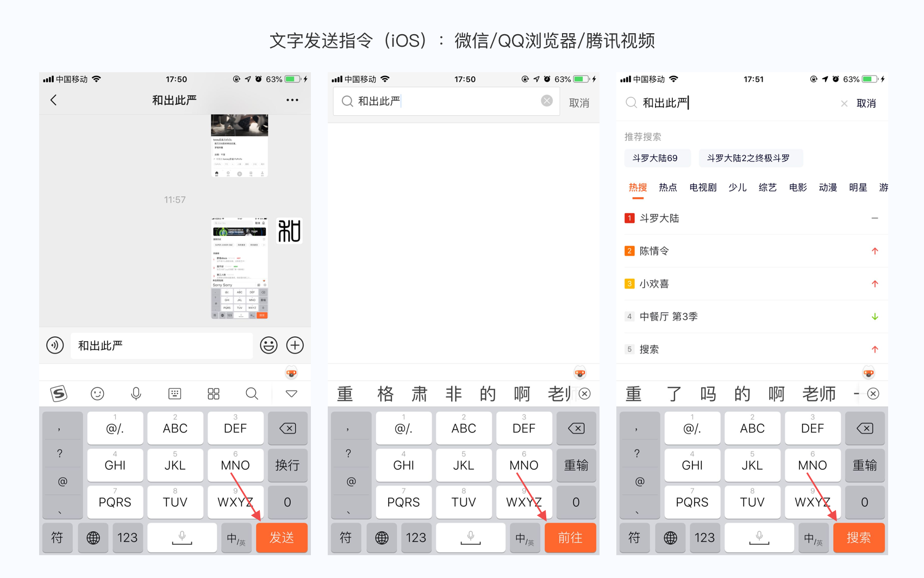The height and width of the screenshot is (578, 924).
Task: Tap 取消 in the QQ Browser search bar
Action: (x=579, y=103)
